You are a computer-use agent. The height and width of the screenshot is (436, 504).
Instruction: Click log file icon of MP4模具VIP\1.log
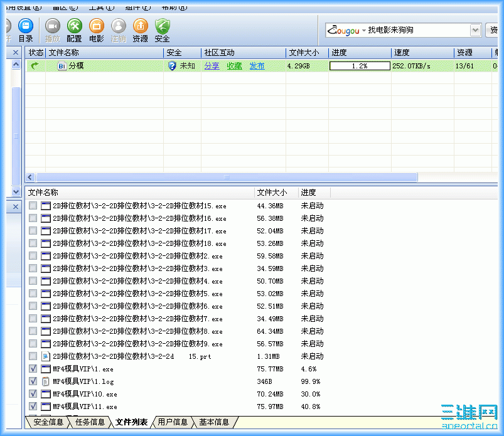46,381
